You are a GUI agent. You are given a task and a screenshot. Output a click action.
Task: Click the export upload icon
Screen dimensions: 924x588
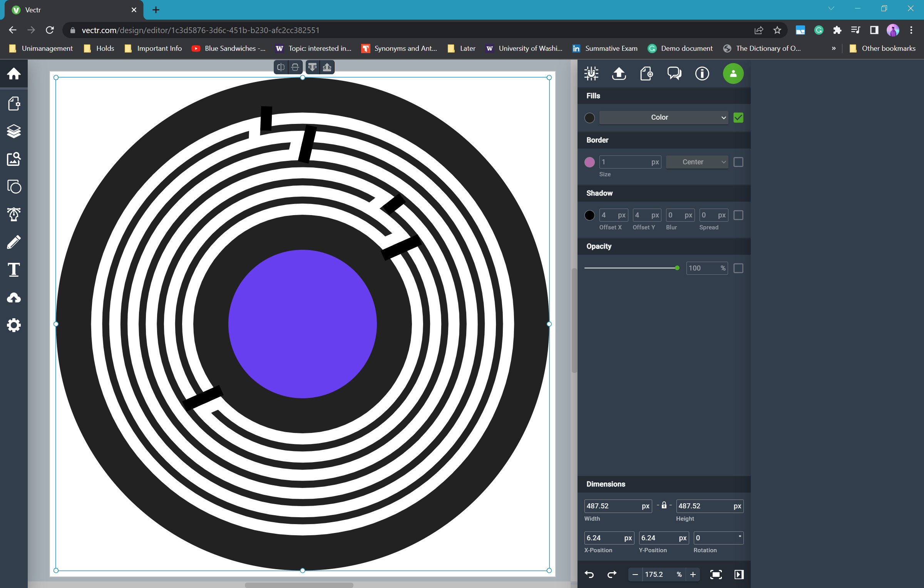[619, 73]
